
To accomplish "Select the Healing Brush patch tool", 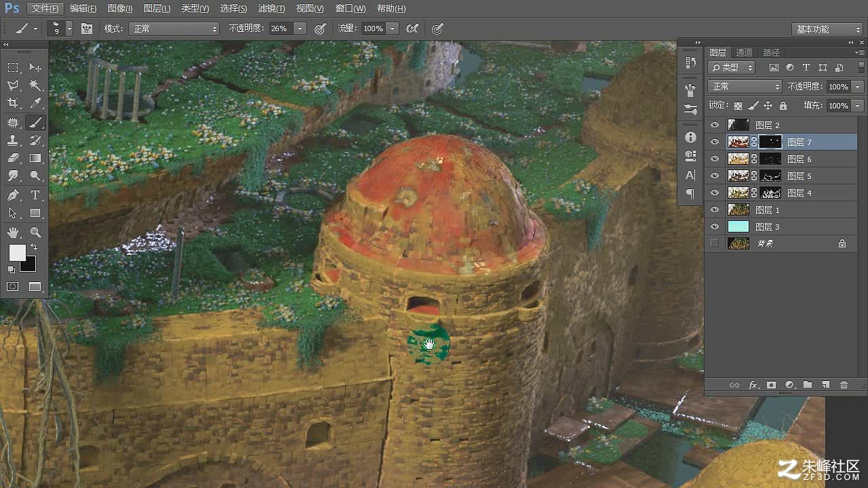I will click(13, 123).
